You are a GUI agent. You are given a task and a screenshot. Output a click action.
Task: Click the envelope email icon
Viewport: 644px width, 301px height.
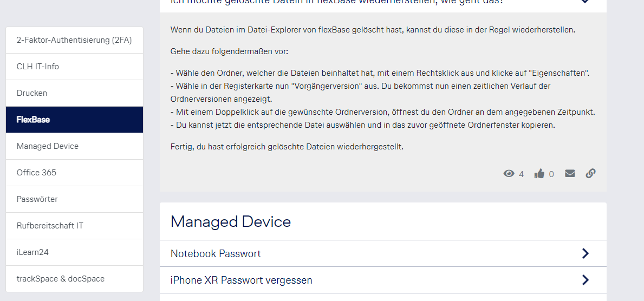pos(570,174)
